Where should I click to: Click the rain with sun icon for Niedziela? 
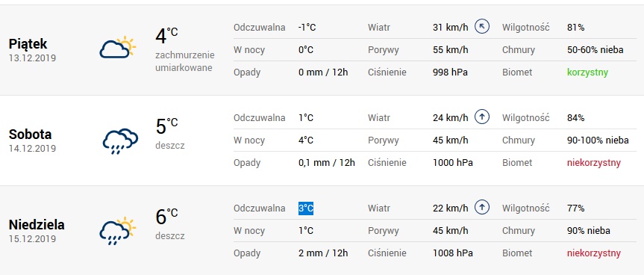tap(117, 231)
